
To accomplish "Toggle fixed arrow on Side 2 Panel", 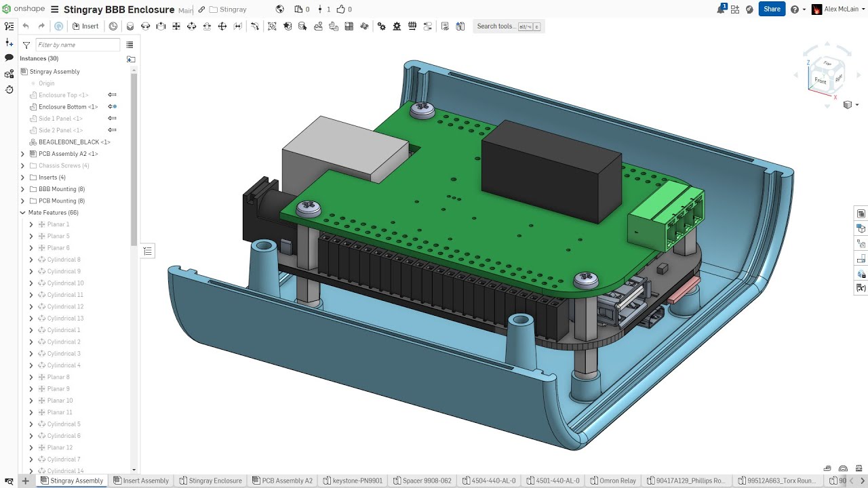I will point(112,130).
